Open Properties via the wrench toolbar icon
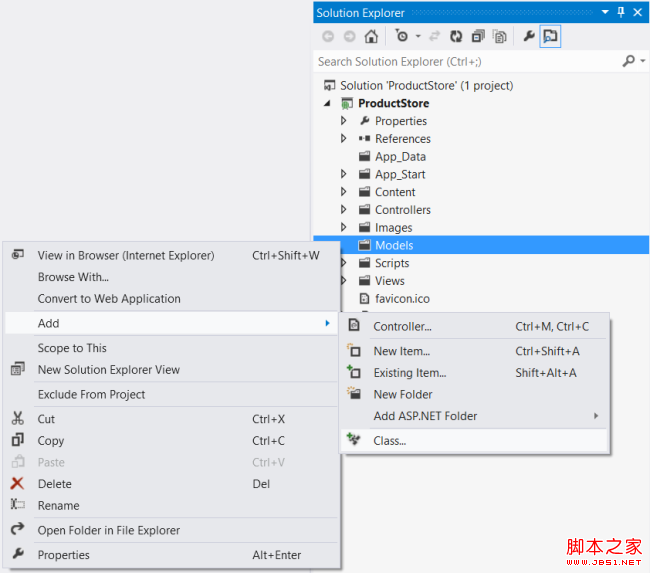 click(x=529, y=36)
